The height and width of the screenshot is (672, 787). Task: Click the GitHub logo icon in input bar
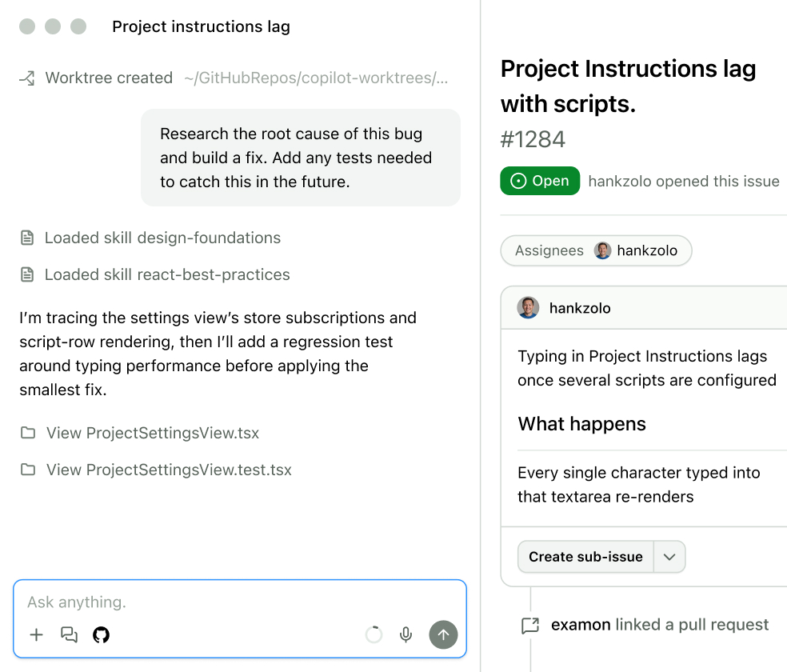[101, 635]
